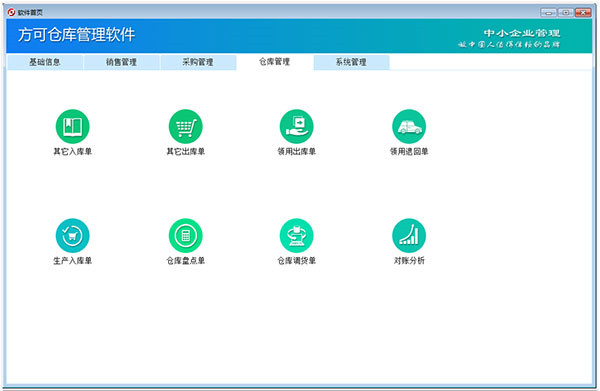
Task: Open the 领用退回单 car icon
Action: point(409,126)
